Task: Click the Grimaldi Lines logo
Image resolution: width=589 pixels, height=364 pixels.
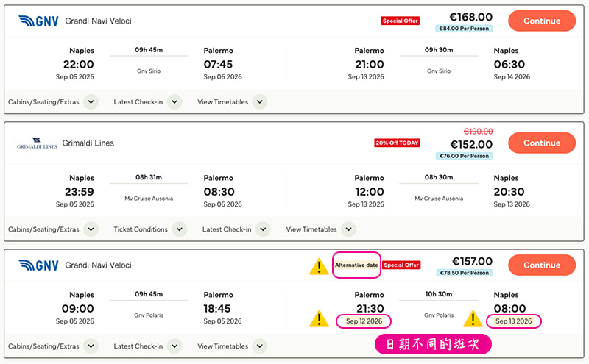Action: coord(37,143)
